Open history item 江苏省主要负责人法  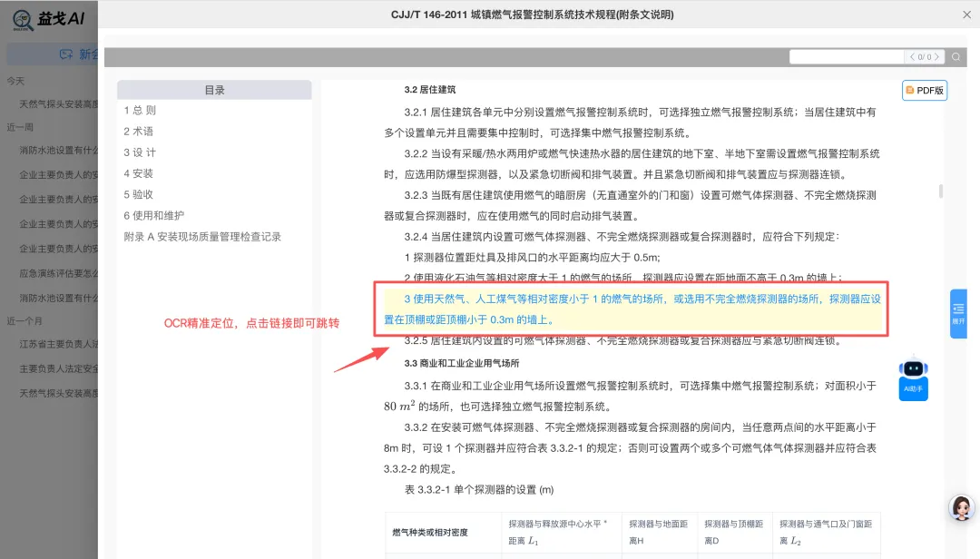tap(59, 344)
